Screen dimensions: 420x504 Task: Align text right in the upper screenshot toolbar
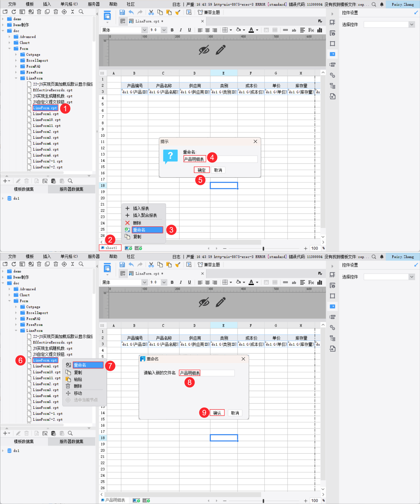[x=215, y=30]
